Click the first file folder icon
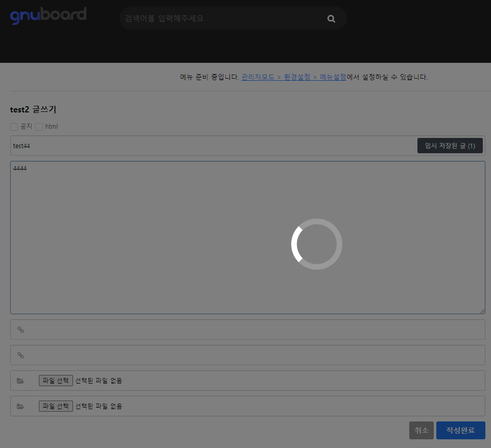 pos(20,381)
